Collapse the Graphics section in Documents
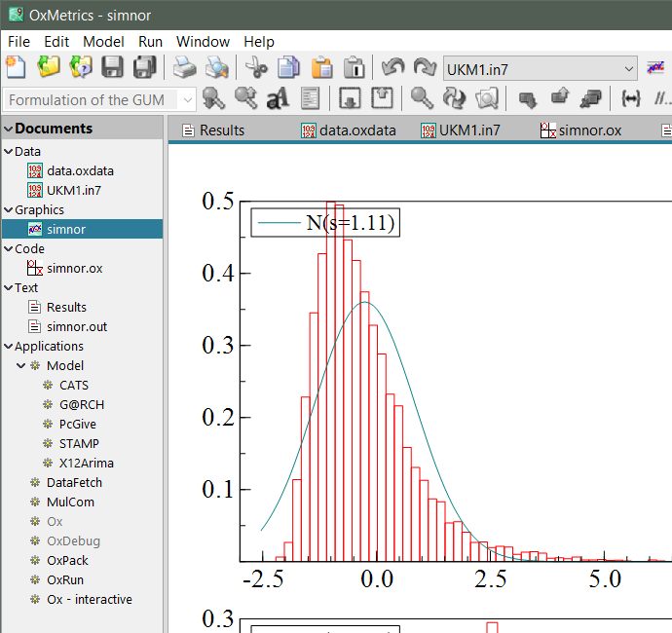672x633 pixels. pyautogui.click(x=9, y=210)
